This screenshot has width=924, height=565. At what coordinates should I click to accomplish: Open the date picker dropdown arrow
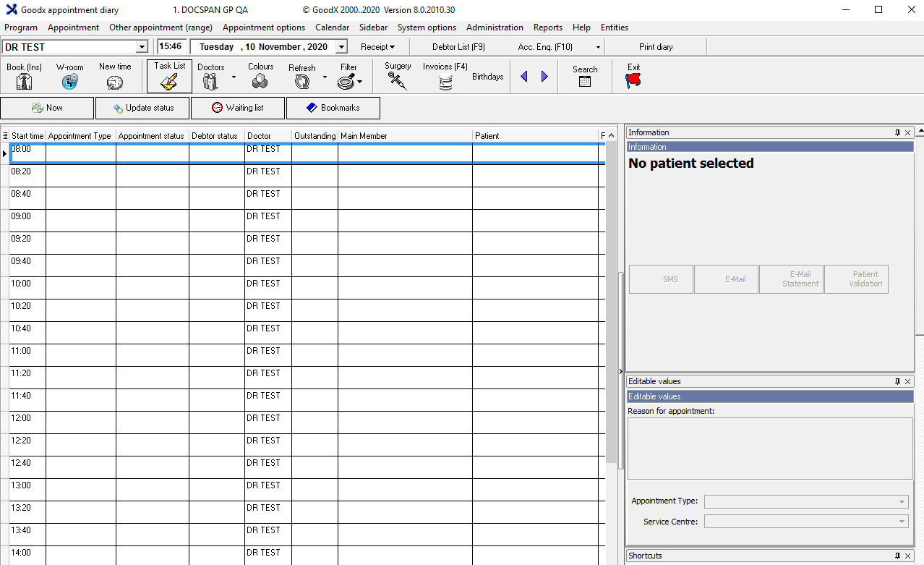(x=341, y=47)
